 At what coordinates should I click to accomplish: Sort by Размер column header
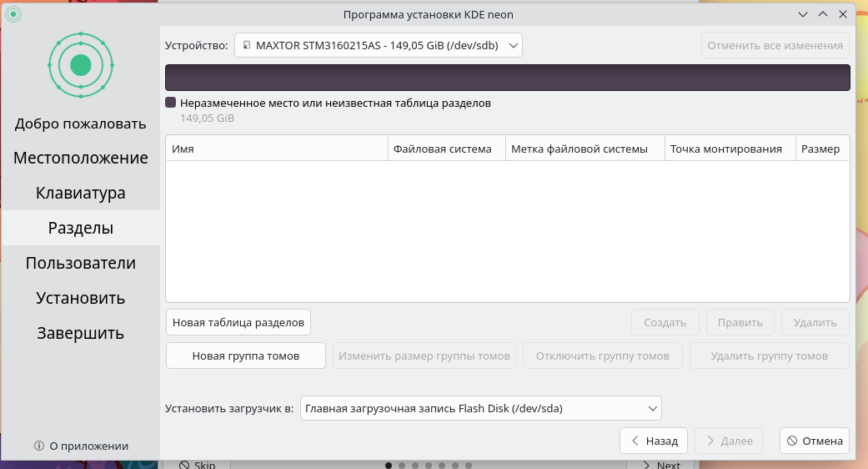(x=822, y=149)
